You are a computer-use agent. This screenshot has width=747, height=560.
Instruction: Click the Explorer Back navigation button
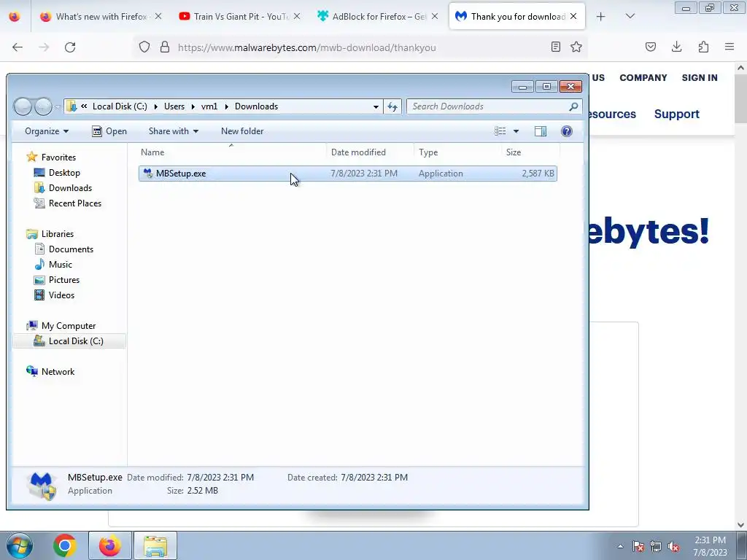[x=23, y=106]
